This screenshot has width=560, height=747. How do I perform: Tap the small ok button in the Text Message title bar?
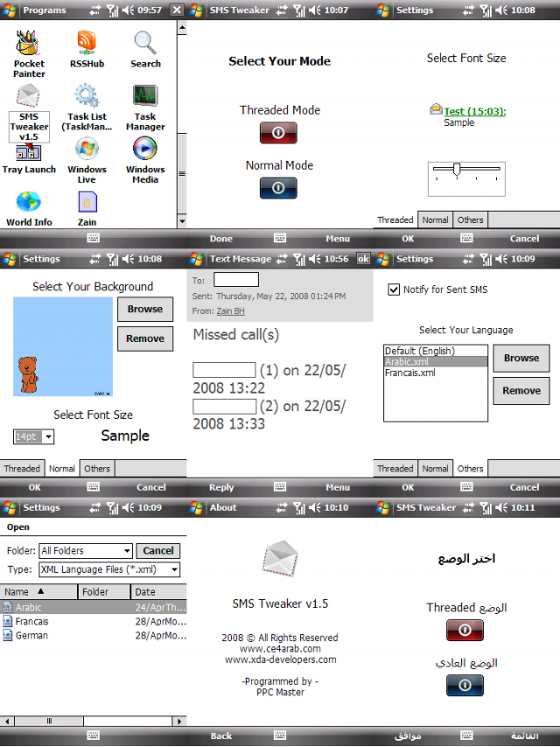(x=364, y=259)
